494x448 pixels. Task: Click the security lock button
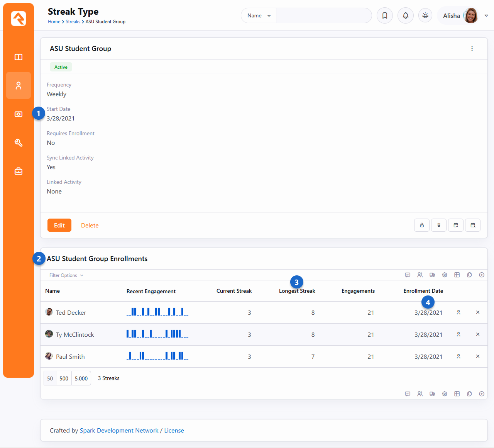pyautogui.click(x=422, y=225)
